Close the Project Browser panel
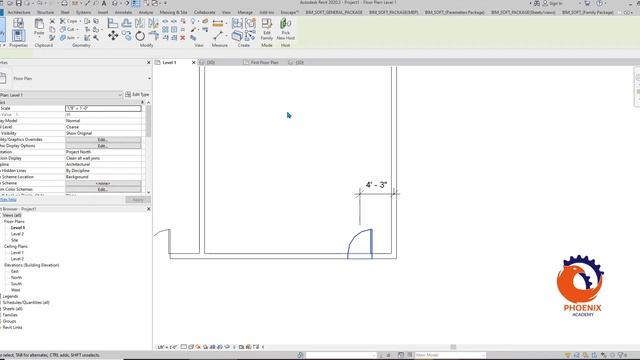Viewport: 640px width, 360px height. (x=149, y=209)
